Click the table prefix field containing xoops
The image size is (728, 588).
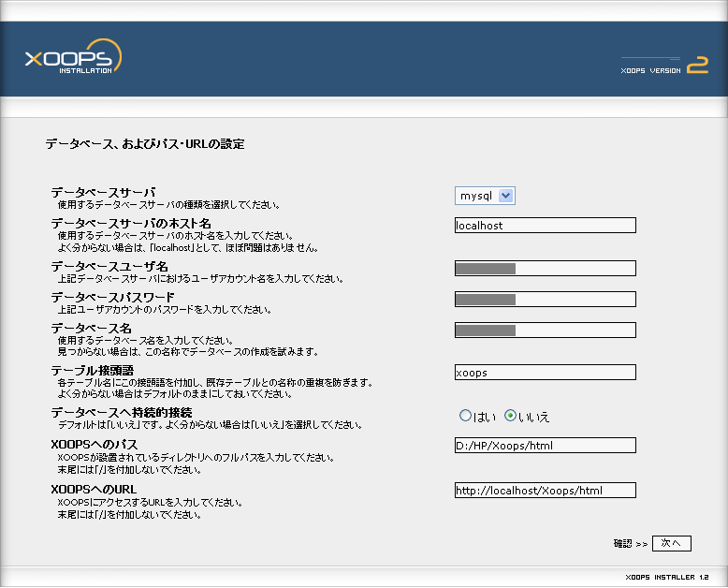[546, 373]
